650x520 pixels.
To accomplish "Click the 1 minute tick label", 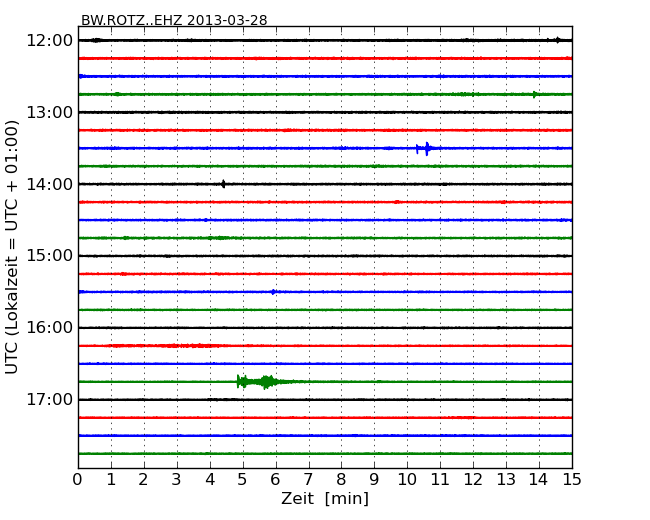I will pyautogui.click(x=111, y=480).
